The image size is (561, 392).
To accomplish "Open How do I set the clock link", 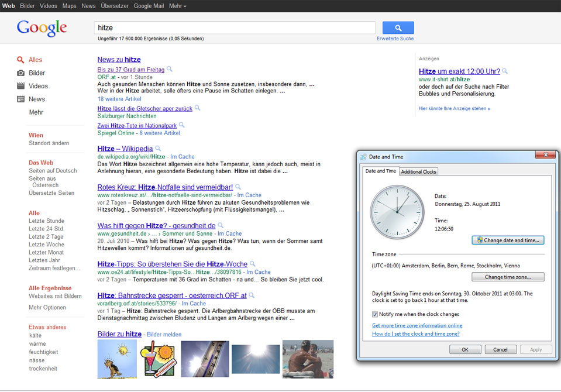I will pyautogui.click(x=416, y=333).
